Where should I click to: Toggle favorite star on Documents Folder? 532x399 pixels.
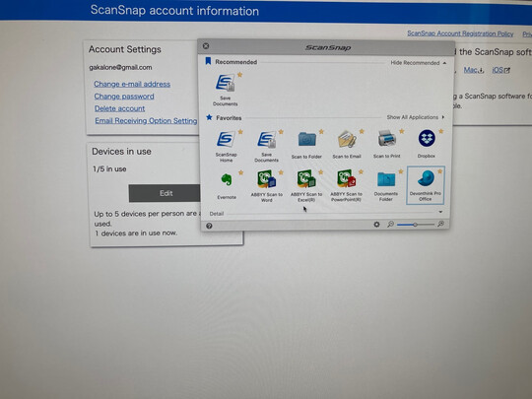[401, 171]
